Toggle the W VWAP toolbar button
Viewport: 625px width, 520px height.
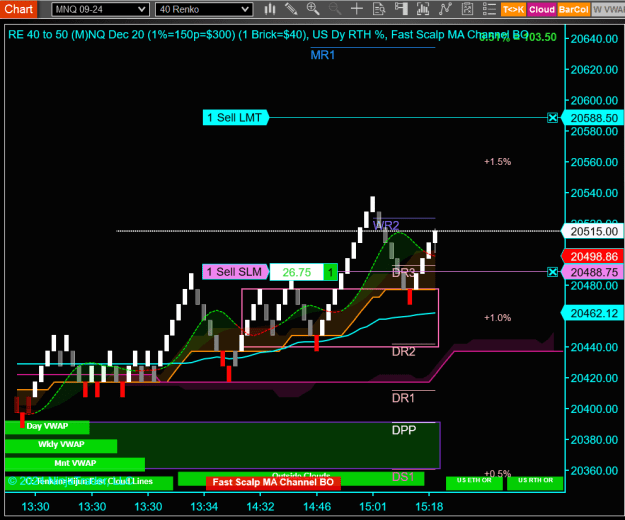(x=608, y=9)
